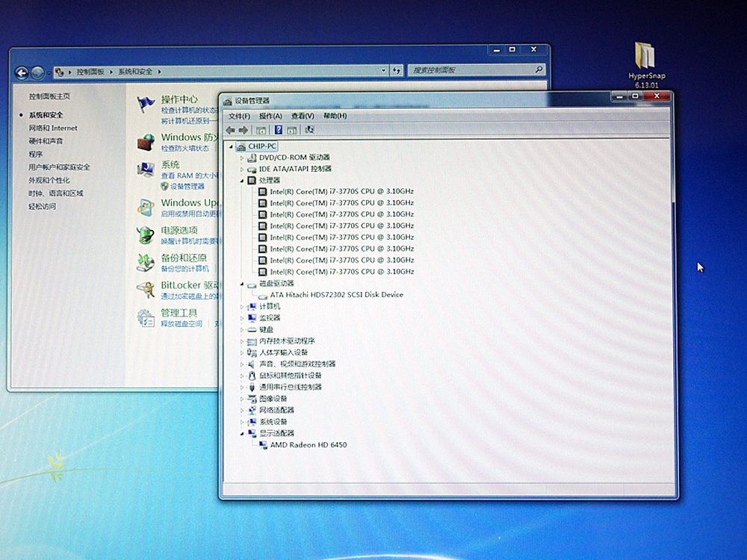Expand the DVD/CD-ROM 驱动器 node arrow
747x560 pixels.
click(x=241, y=158)
